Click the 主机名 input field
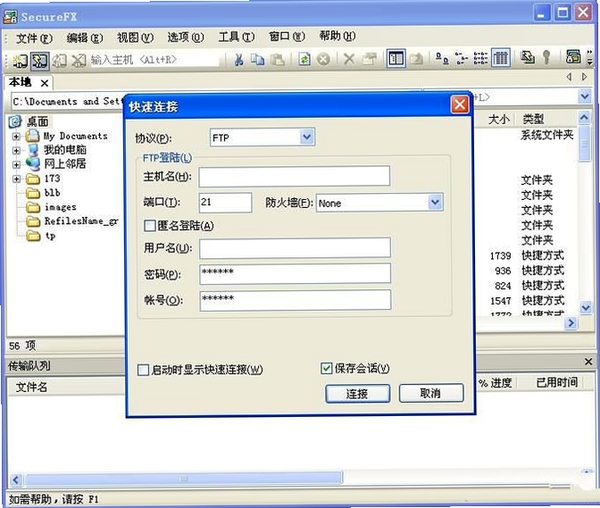The width and height of the screenshot is (600, 508). [294, 176]
